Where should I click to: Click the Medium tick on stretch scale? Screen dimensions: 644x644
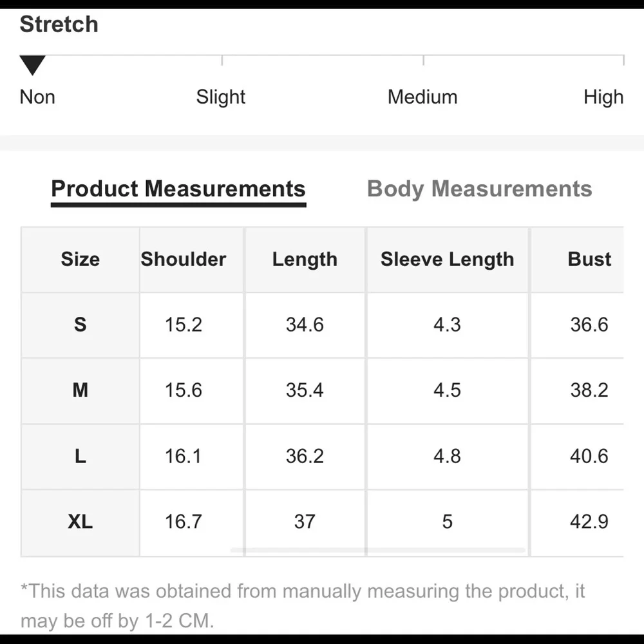pos(424,61)
